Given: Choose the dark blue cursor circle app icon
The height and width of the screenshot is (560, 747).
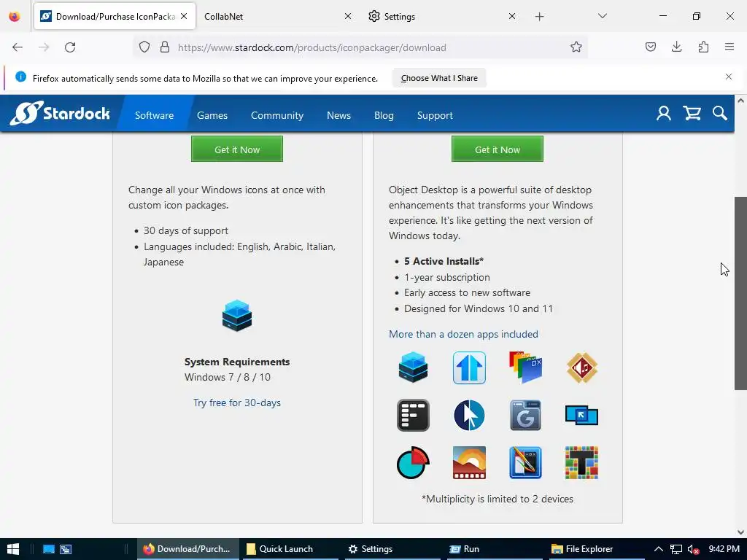Looking at the screenshot, I should [469, 415].
